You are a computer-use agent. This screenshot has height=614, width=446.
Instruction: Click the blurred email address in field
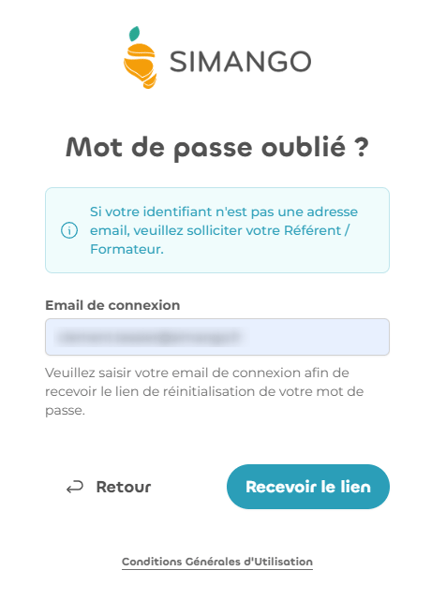(148, 337)
